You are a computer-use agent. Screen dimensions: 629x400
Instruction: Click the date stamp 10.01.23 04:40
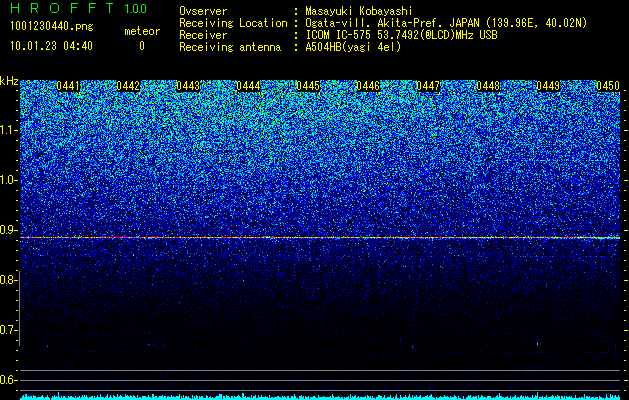click(51, 46)
